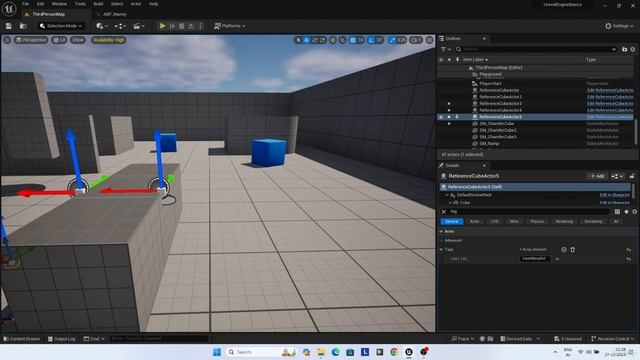Open the Perspective view mode dropdown
Image resolution: width=640 pixels, height=360 pixels.
click(x=31, y=40)
